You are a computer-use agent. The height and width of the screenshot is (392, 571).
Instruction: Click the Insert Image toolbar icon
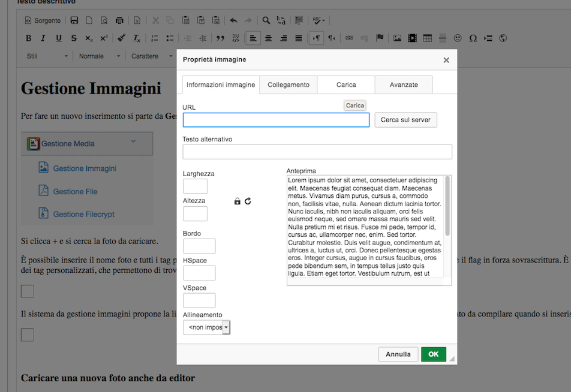point(397,38)
